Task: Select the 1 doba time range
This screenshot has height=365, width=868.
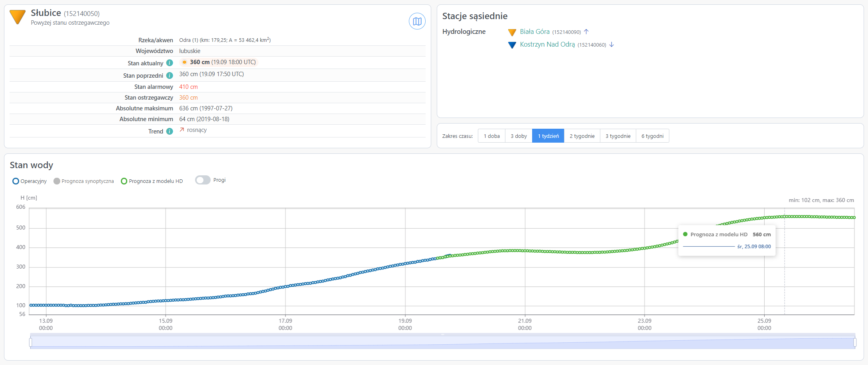Action: [x=491, y=136]
